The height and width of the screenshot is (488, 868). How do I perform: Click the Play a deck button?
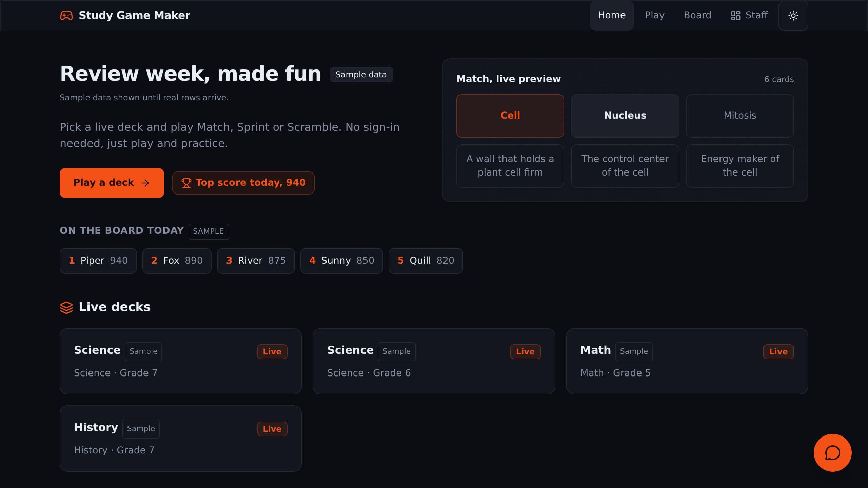[x=112, y=183]
